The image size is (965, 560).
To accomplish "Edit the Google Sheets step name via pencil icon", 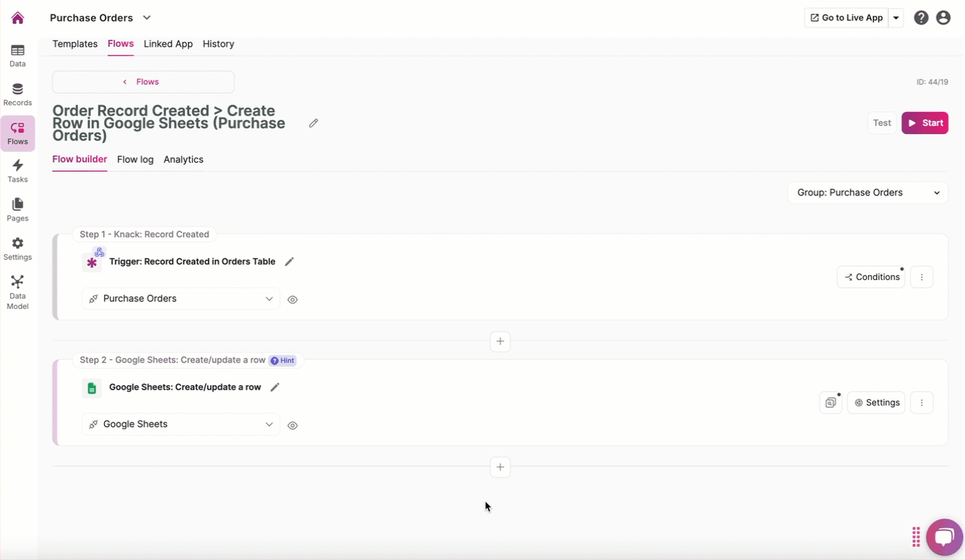I will click(275, 387).
